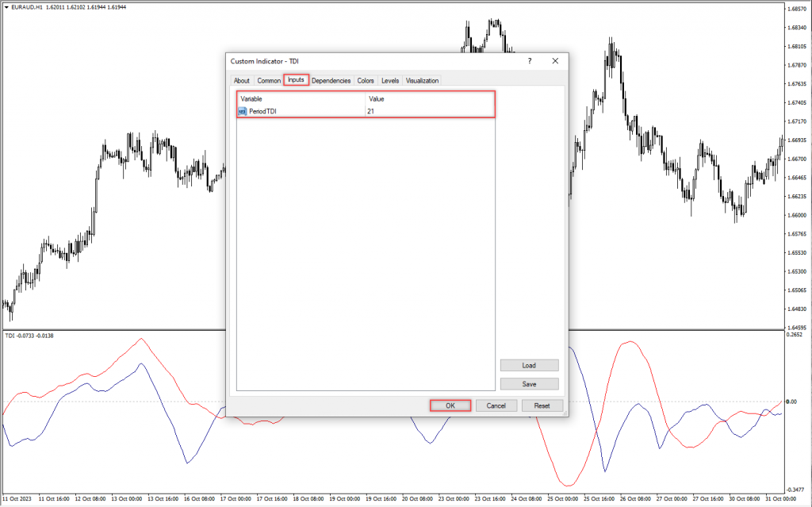Click the 1.67170 price on the scale
The width and height of the screenshot is (812, 507).
click(796, 121)
